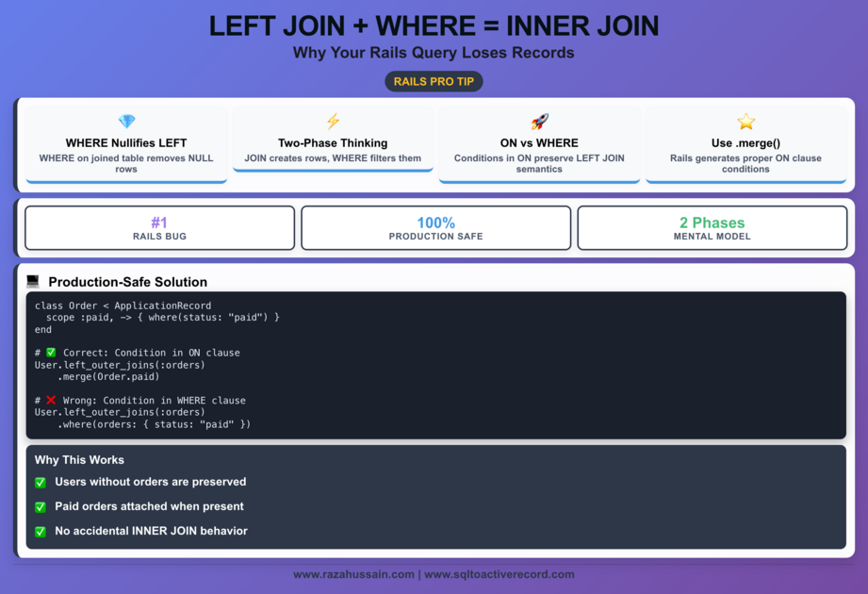Click 'Rails generates proper ON clause conditions'
868x594 pixels.
(x=745, y=163)
